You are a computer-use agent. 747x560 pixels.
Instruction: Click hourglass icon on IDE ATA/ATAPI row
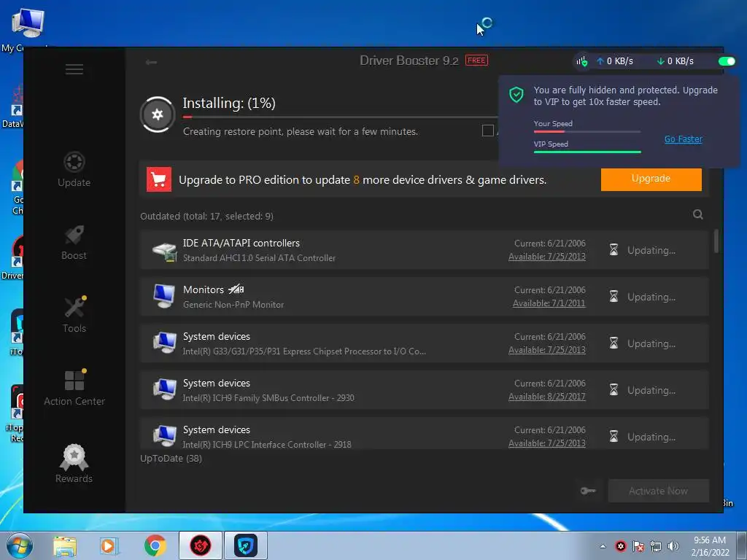coord(614,249)
